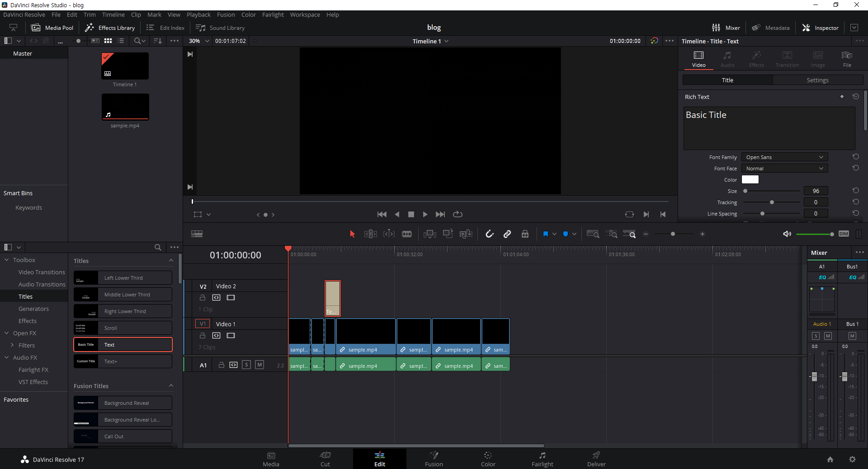
Task: Collapse the Titles section
Action: click(x=171, y=261)
